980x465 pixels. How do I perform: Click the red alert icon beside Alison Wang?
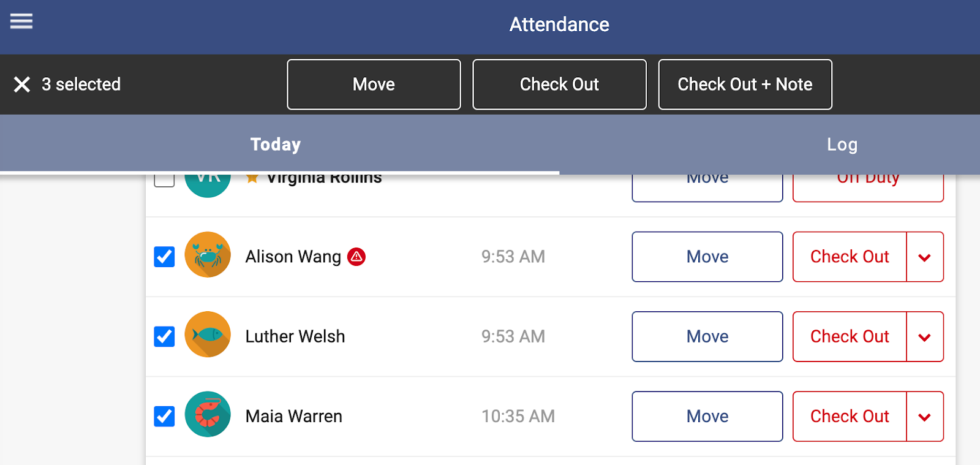(356, 257)
